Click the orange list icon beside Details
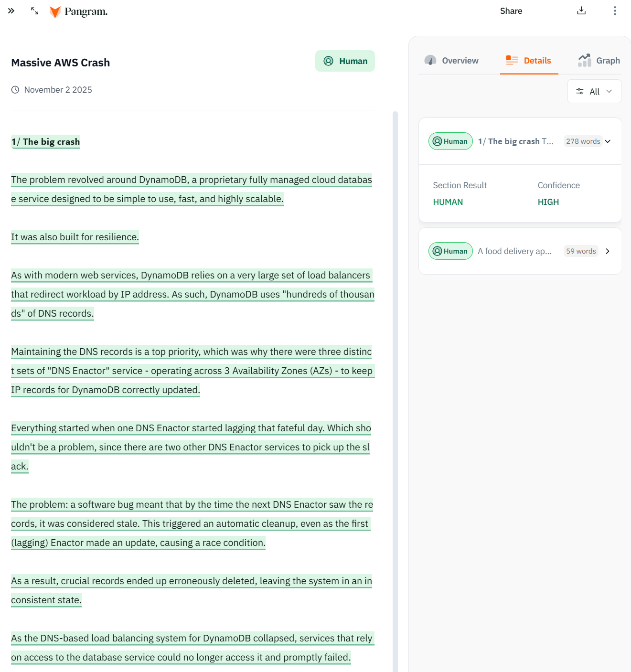This screenshot has width=631, height=672. [511, 60]
